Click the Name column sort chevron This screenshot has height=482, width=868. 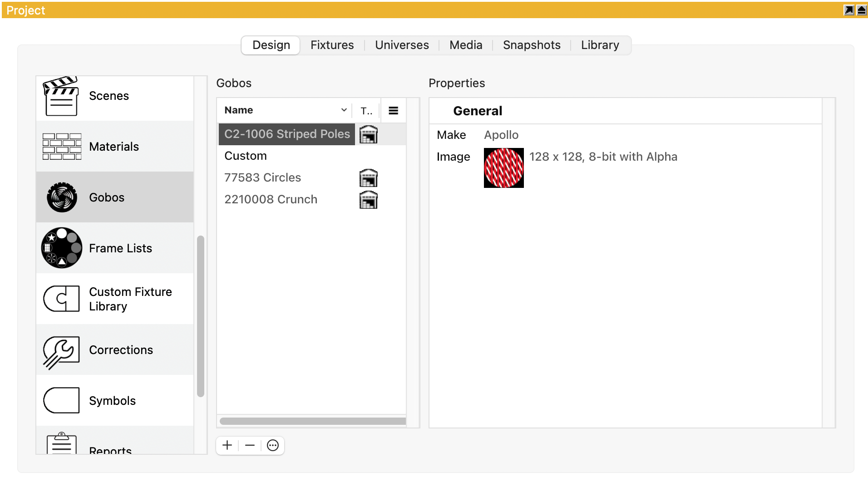(x=344, y=110)
